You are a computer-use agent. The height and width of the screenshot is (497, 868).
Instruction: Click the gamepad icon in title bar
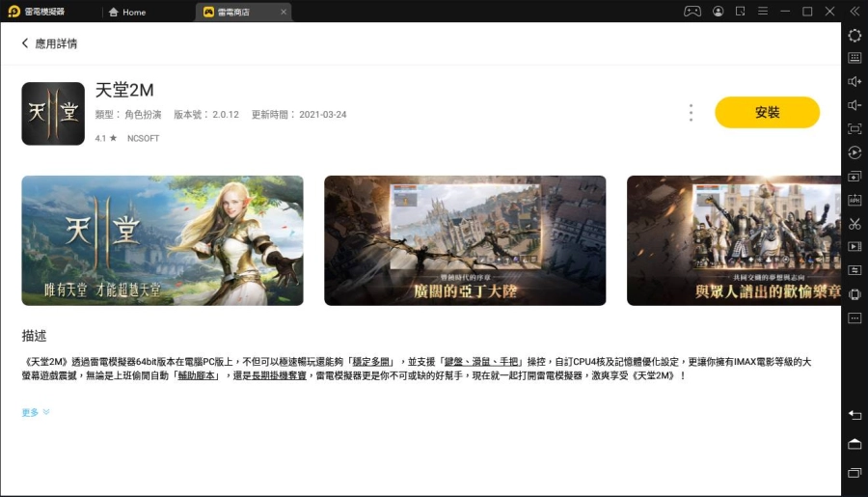click(x=692, y=11)
